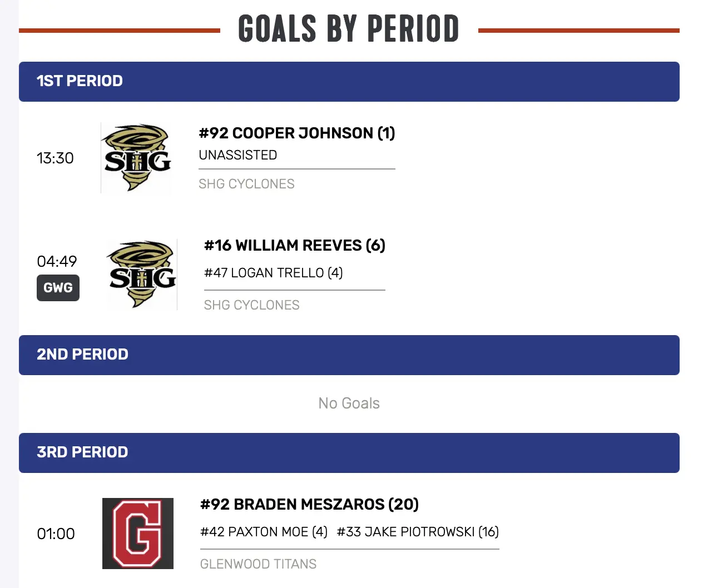
Task: Click the SHG Cyclones team name under Trello
Action: [x=251, y=305]
